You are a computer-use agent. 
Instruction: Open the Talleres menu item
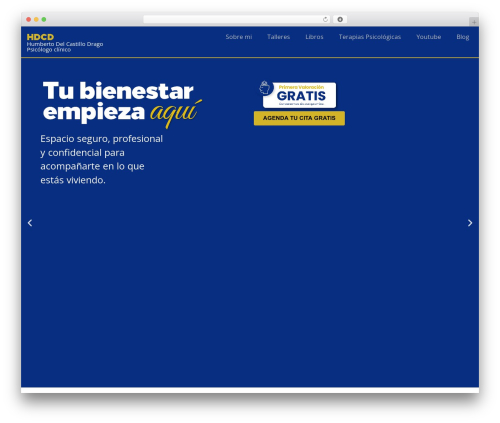pos(278,37)
